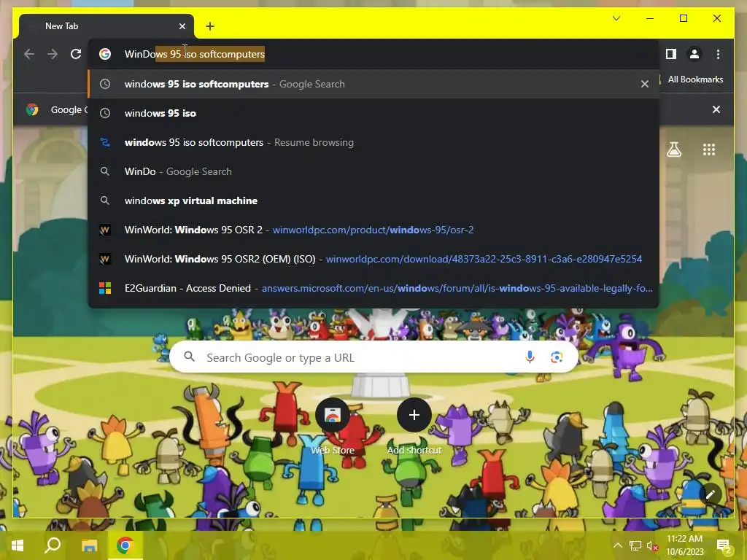
Task: Open a new tab with plus button
Action: point(210,26)
